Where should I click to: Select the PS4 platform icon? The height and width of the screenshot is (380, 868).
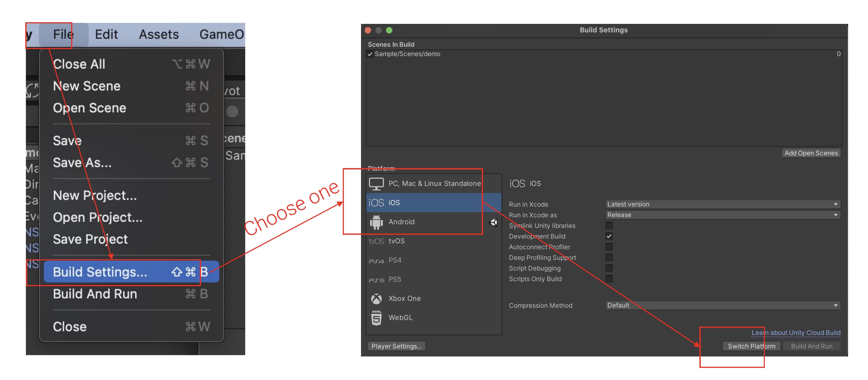[377, 260]
